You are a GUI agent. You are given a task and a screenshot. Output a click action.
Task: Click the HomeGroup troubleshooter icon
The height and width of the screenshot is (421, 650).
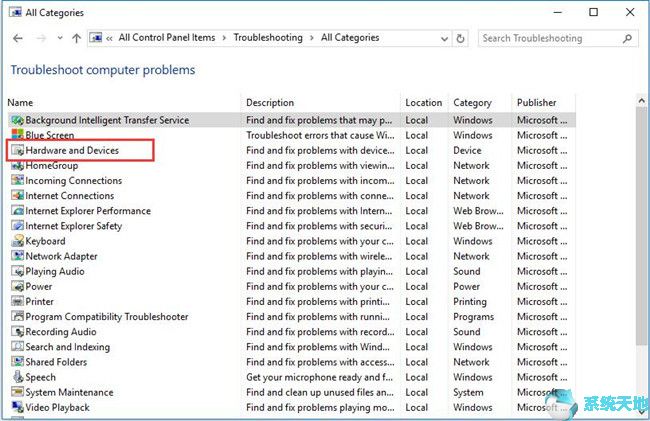pyautogui.click(x=17, y=165)
